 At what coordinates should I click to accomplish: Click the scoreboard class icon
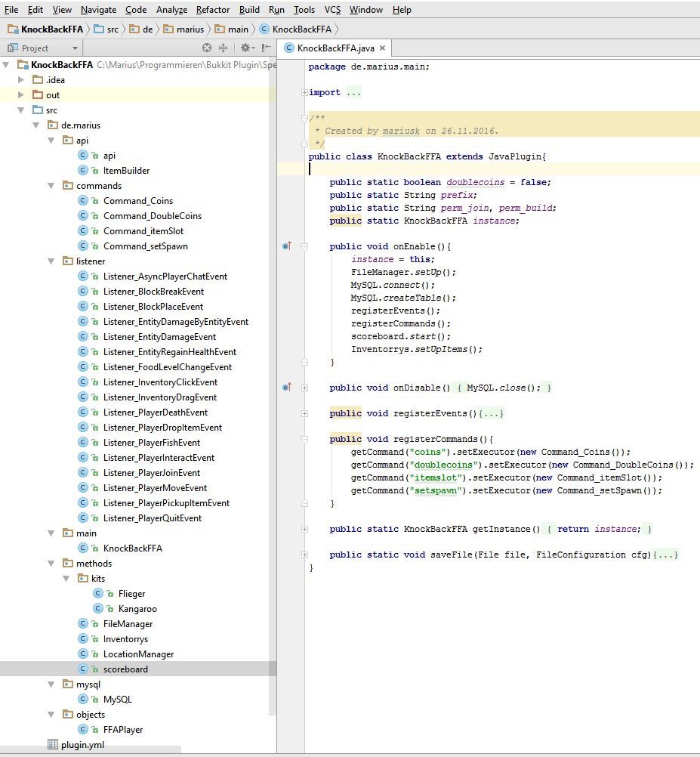click(x=83, y=669)
